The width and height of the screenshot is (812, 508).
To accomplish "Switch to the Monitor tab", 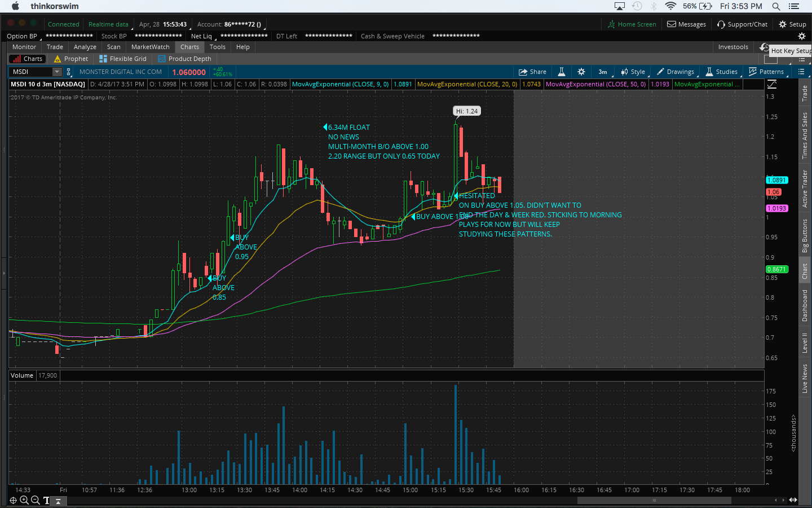I will click(24, 47).
